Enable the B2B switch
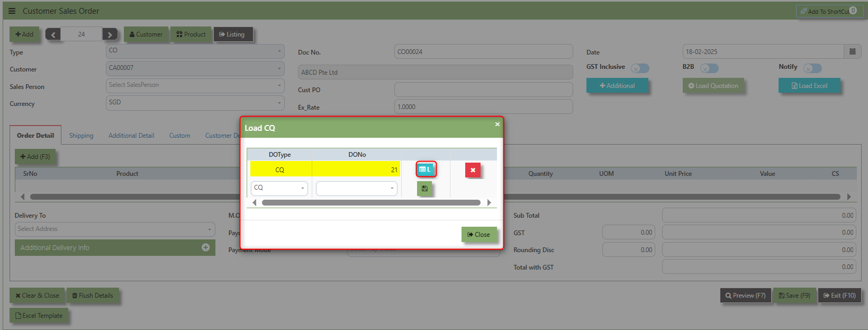The width and height of the screenshot is (868, 330). (x=709, y=68)
